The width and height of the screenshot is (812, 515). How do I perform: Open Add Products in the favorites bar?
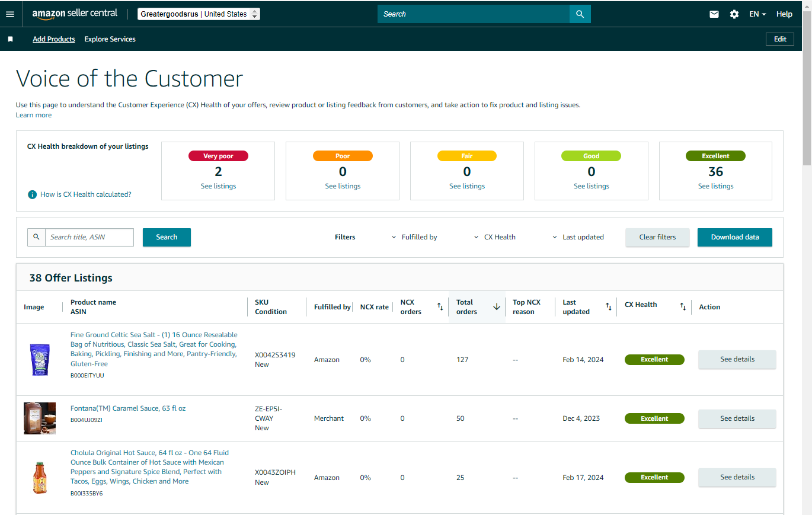click(x=54, y=39)
